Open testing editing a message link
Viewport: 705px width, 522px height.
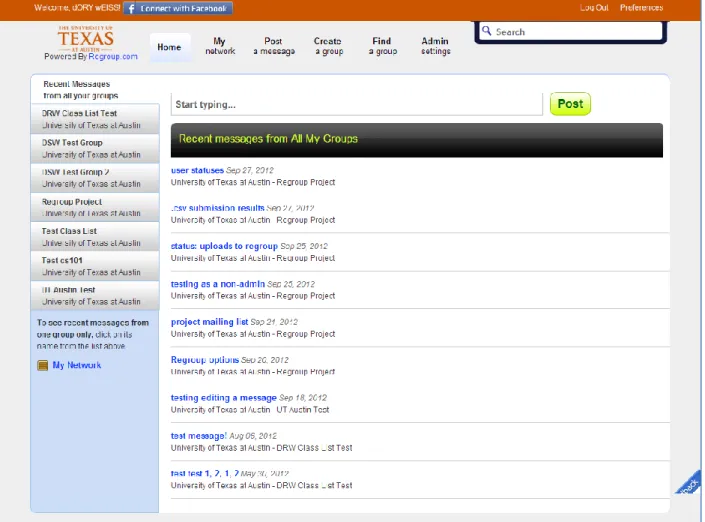pos(223,398)
